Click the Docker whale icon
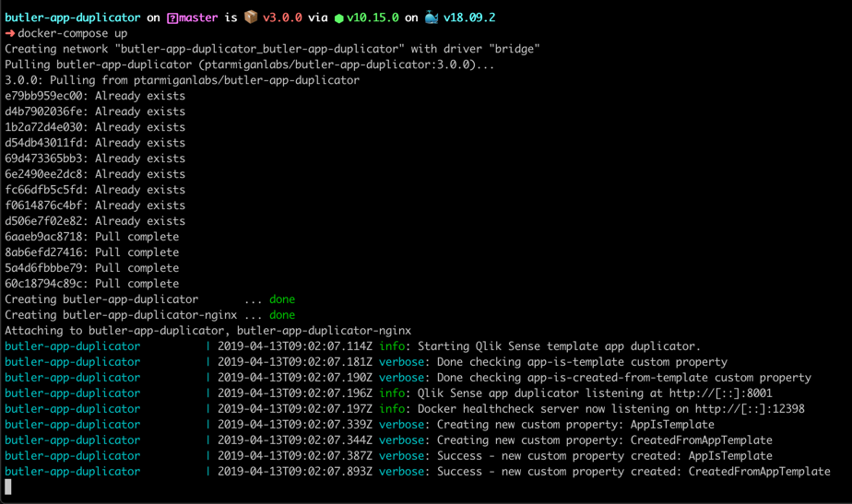This screenshot has width=852, height=504. tap(432, 18)
